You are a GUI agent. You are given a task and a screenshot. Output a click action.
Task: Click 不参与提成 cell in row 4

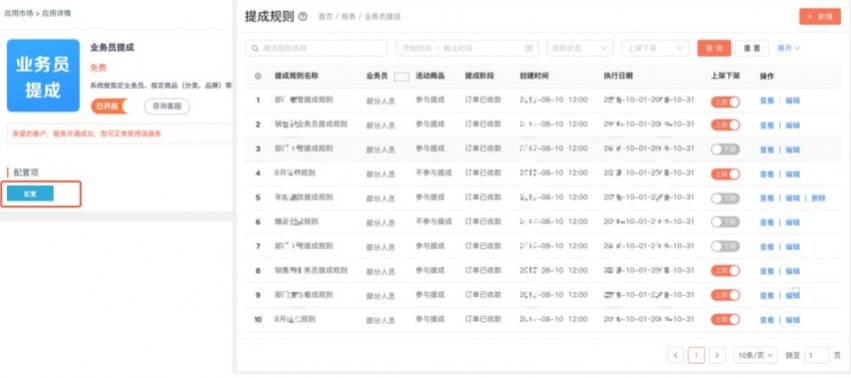(434, 173)
